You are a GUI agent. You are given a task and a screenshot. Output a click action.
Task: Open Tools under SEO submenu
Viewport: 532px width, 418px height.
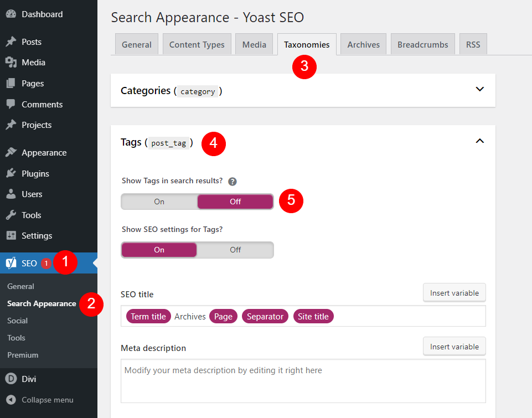point(16,338)
